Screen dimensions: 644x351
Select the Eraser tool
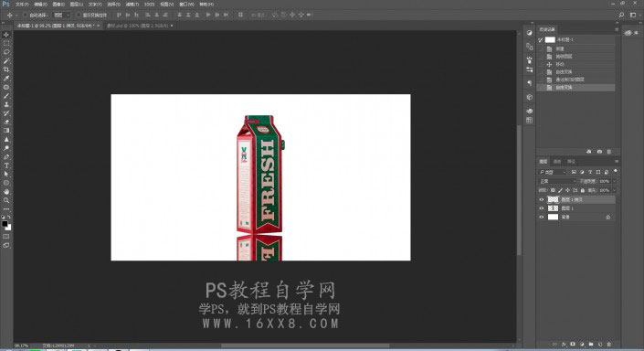pos(6,122)
